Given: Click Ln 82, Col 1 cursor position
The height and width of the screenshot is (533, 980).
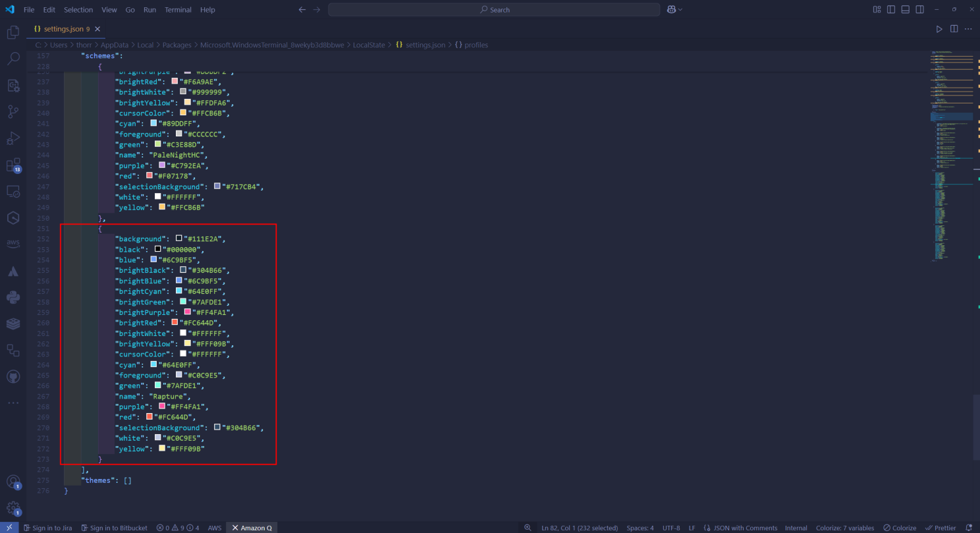Looking at the screenshot, I should pyautogui.click(x=580, y=528).
